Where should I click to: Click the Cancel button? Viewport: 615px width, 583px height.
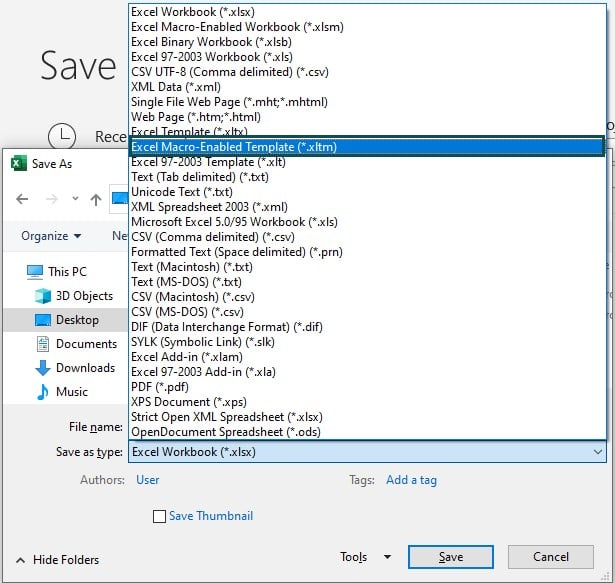(x=551, y=557)
